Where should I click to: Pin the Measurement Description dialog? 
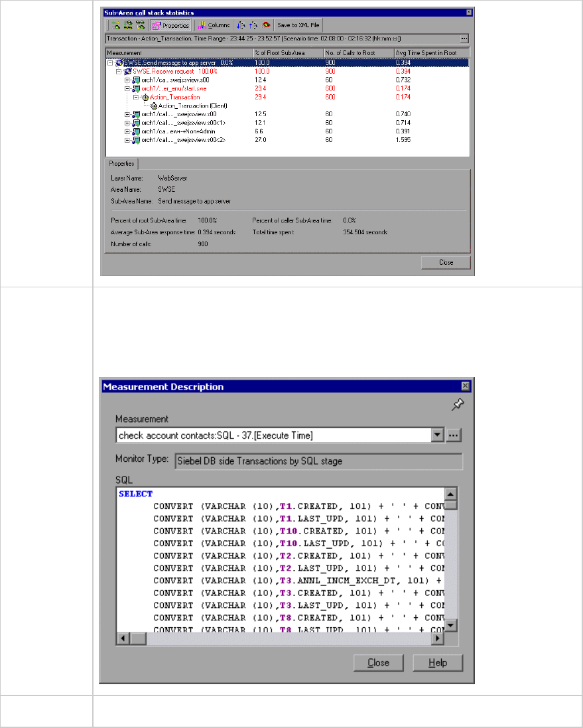pyautogui.click(x=458, y=404)
